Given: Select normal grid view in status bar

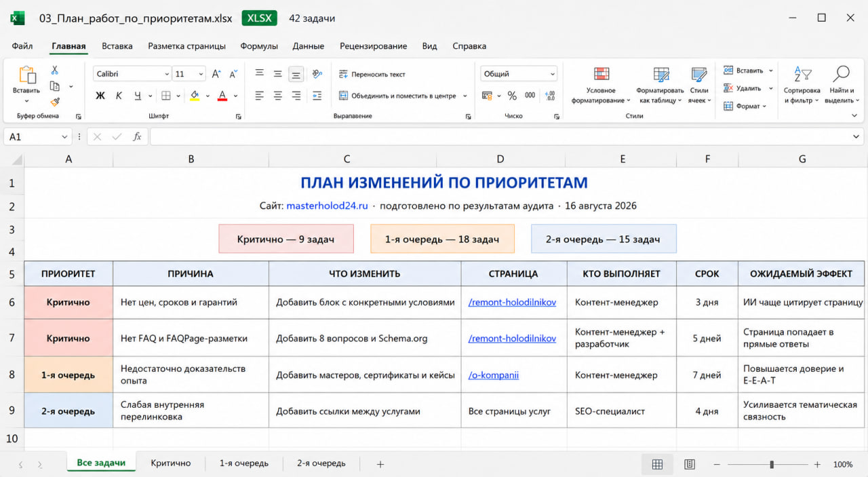Looking at the screenshot, I should pyautogui.click(x=657, y=464).
